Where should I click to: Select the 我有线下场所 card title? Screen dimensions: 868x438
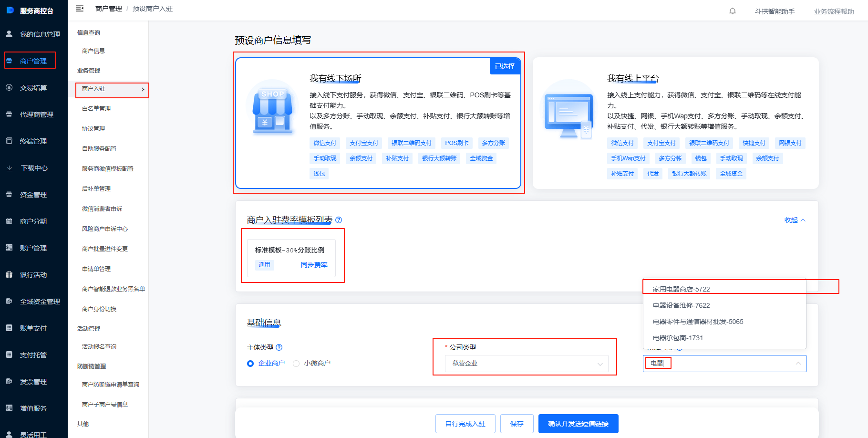tap(335, 78)
